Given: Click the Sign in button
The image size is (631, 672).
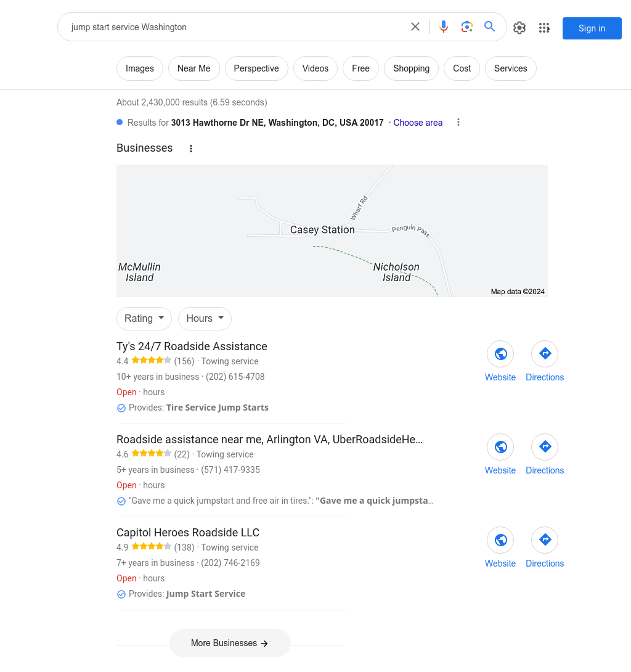Looking at the screenshot, I should pos(592,28).
